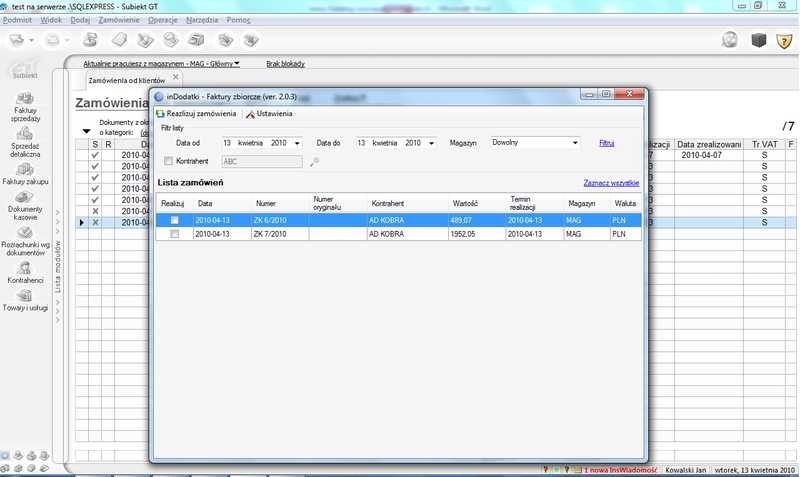
Task: Open the Podmiot menu
Action: [x=17, y=20]
